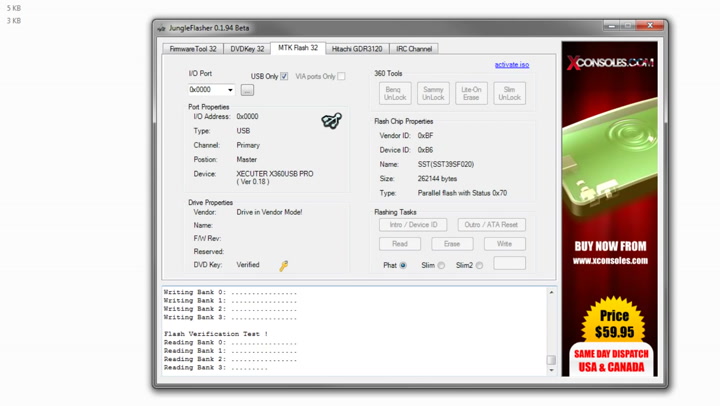The image size is (720, 406).
Task: Click the USB connection icon in Port Properties
Action: (331, 121)
